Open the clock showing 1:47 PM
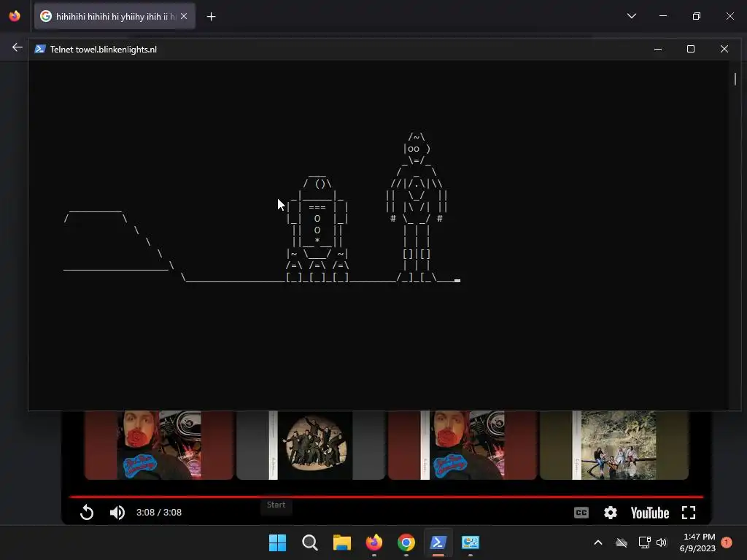747x560 pixels. (x=697, y=542)
